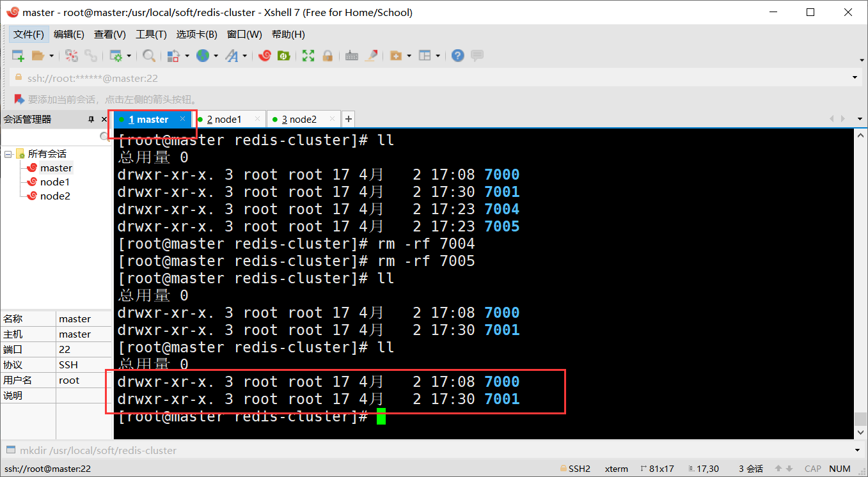Click the SSH2 status bar indicator
This screenshot has width=868, height=477.
pos(575,469)
